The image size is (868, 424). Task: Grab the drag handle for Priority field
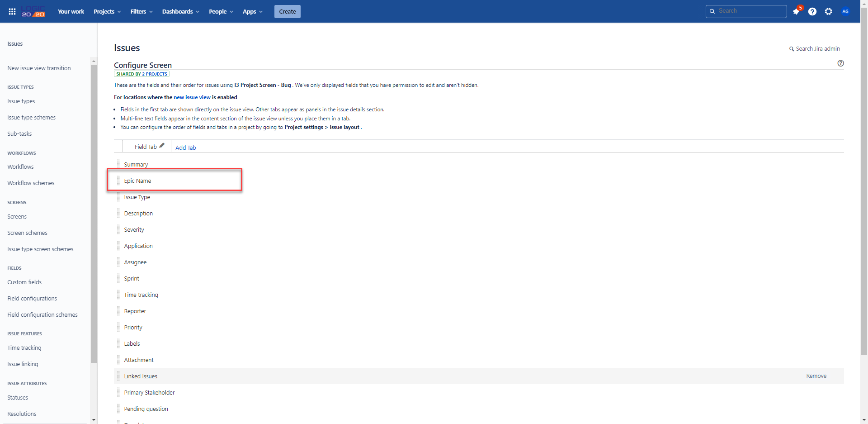(119, 327)
